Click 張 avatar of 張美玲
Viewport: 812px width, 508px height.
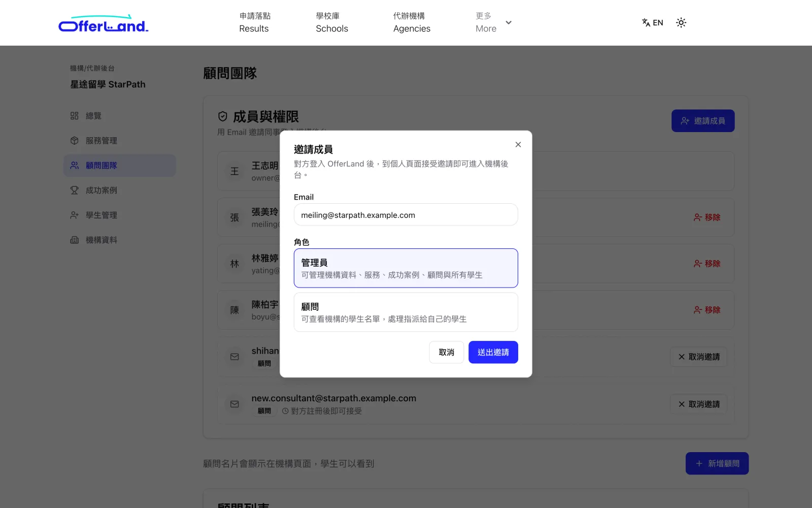234,218
